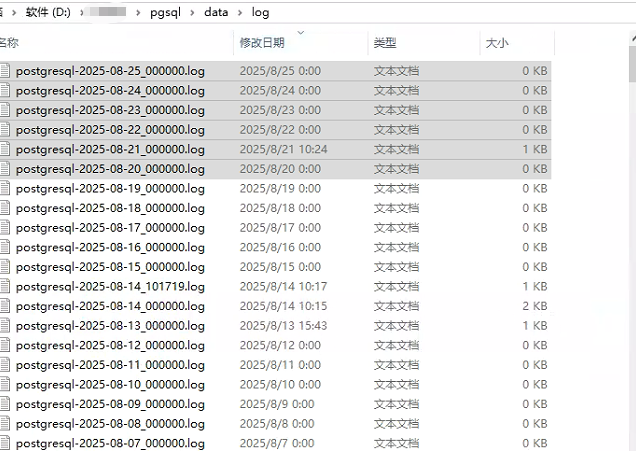Click modified date 2025/8/24 0:00

[x=280, y=90]
